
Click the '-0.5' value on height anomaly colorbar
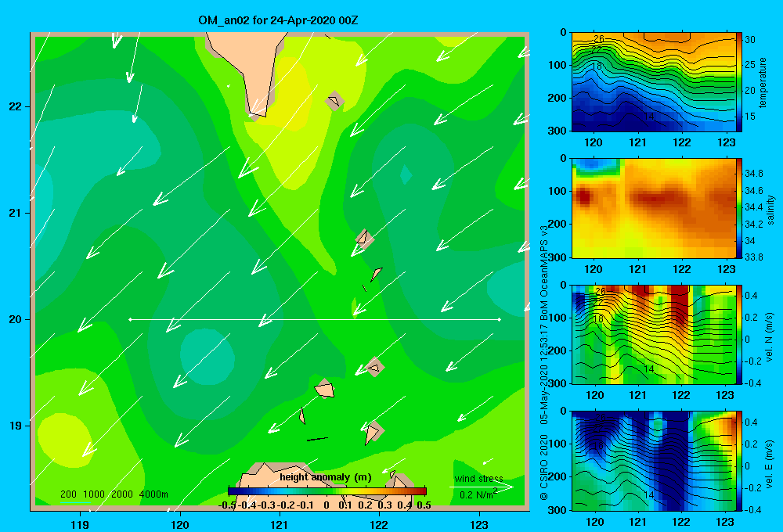227,505
